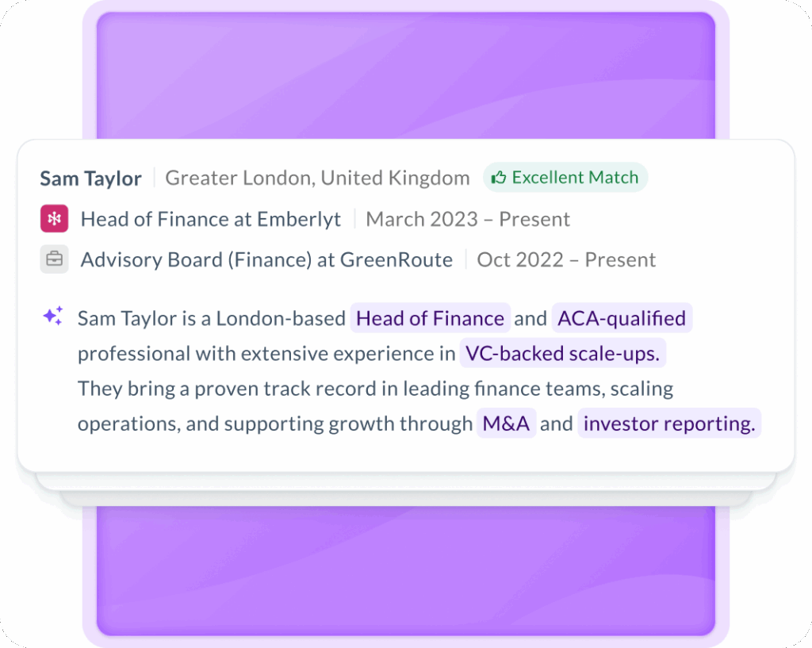Select the investor reporting highlight tag
Screen dimensions: 812x648
point(668,424)
